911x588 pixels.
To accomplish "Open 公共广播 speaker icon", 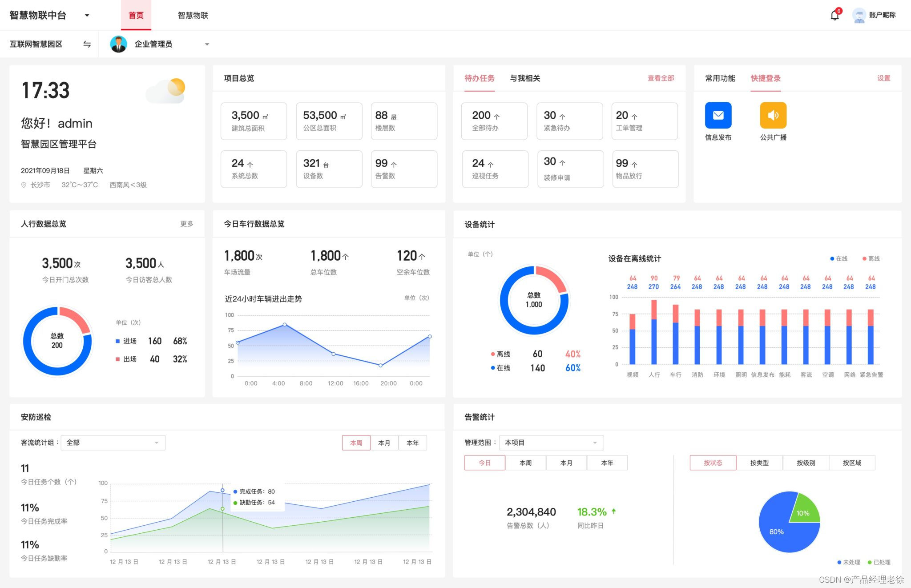I will [773, 115].
